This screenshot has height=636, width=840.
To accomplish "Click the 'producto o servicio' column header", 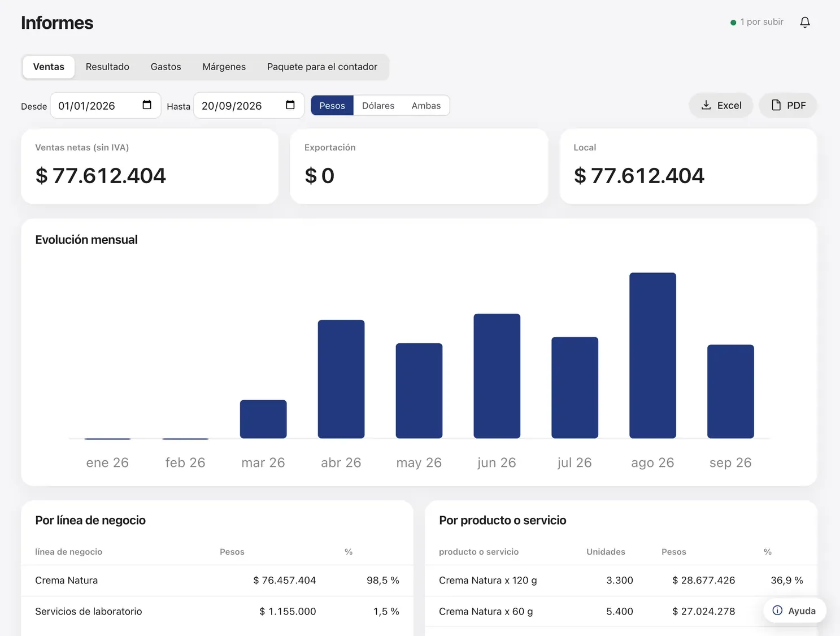I will [x=478, y=552].
